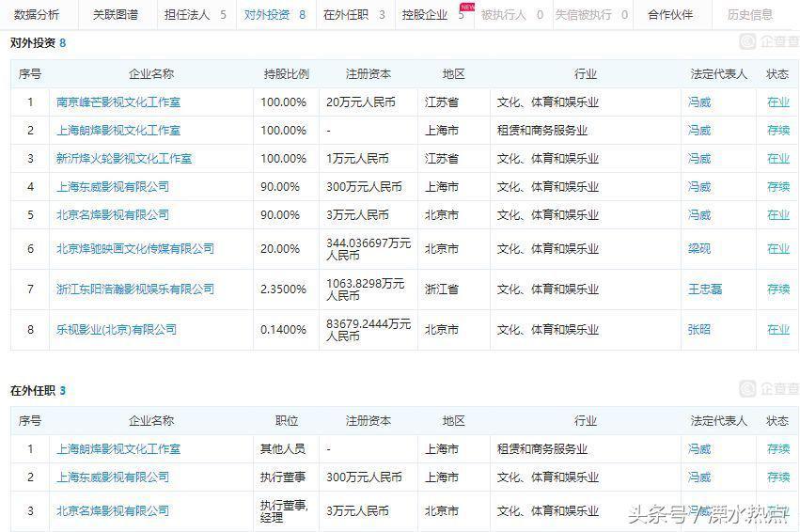800x532 pixels.
Task: Select the 失信被执行 0 tab
Action: tap(592, 15)
